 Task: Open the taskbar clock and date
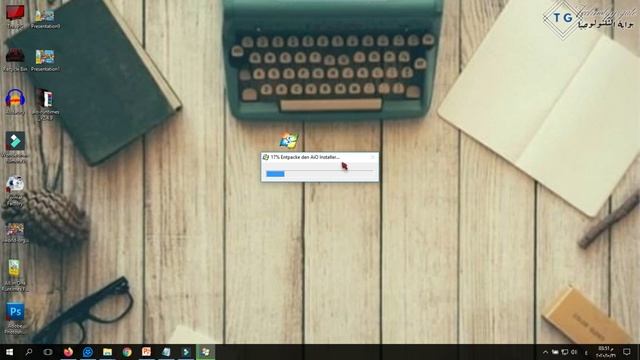pyautogui.click(x=606, y=352)
